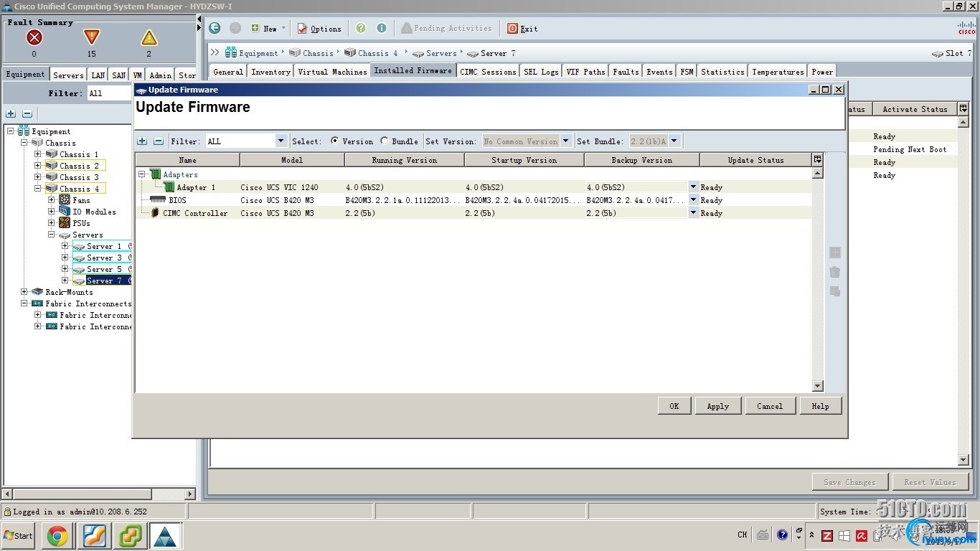Expand the Rack-Mounts node
The width and height of the screenshot is (980, 551).
pos(24,292)
